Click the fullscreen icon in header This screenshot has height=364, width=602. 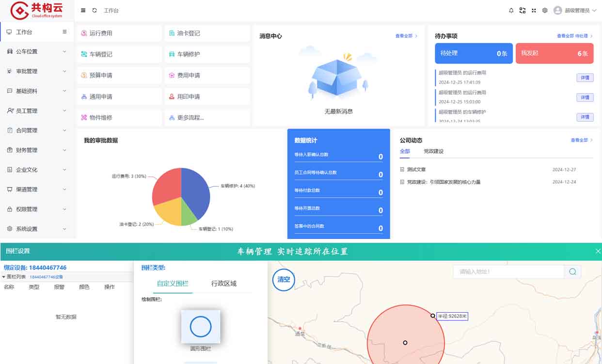point(534,10)
